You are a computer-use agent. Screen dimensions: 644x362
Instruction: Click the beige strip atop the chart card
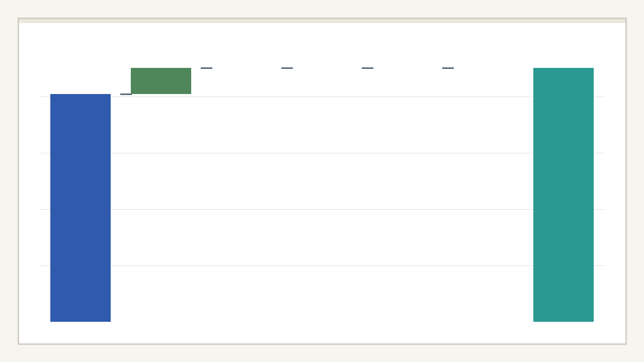point(322,21)
